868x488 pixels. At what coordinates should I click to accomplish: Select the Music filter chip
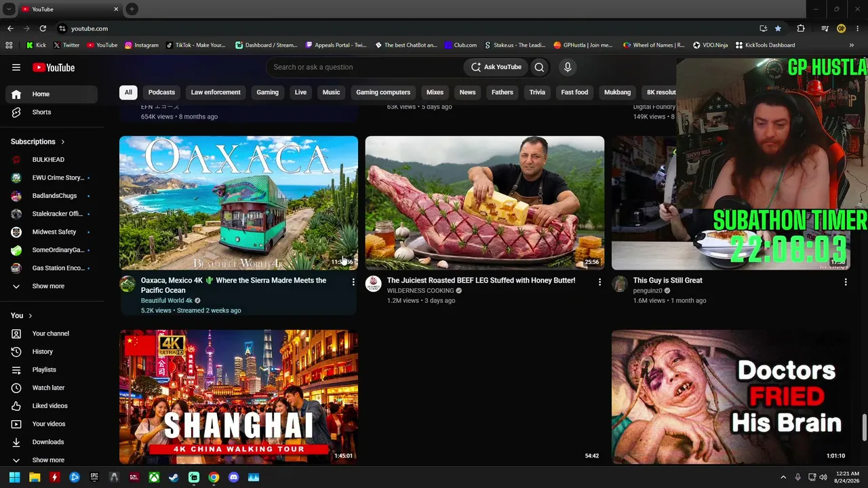coord(331,92)
